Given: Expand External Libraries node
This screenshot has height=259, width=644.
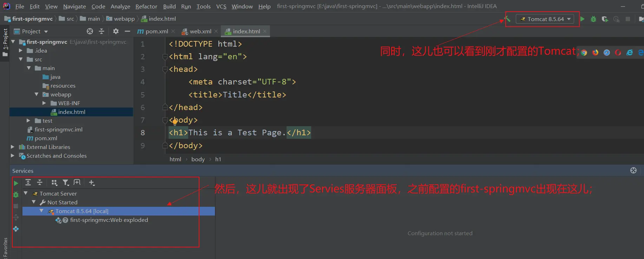Looking at the screenshot, I should click(13, 147).
